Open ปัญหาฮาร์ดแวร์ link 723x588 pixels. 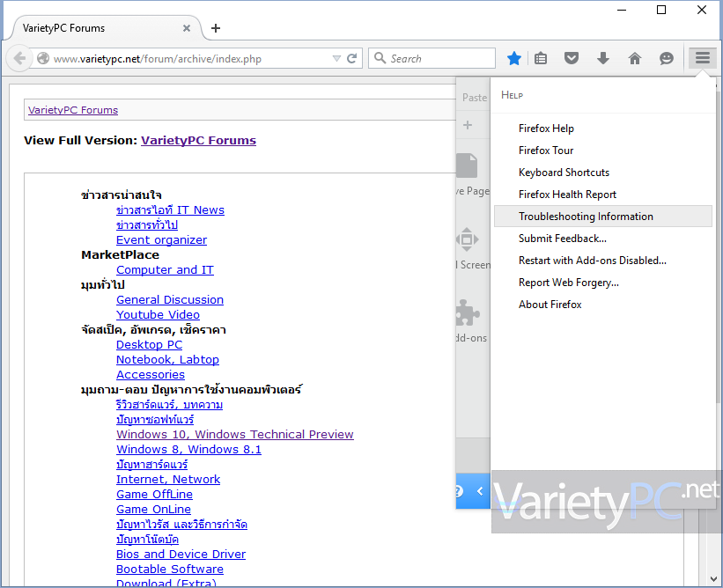(152, 465)
